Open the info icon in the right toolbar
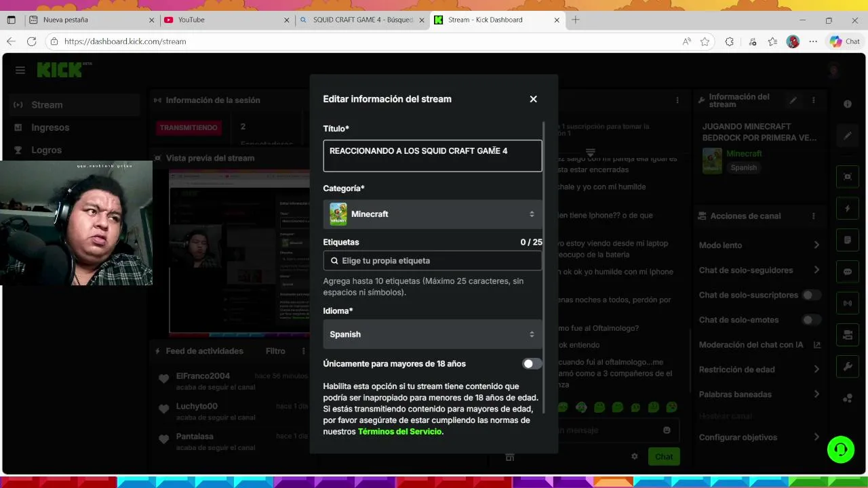This screenshot has width=868, height=488. [x=848, y=104]
